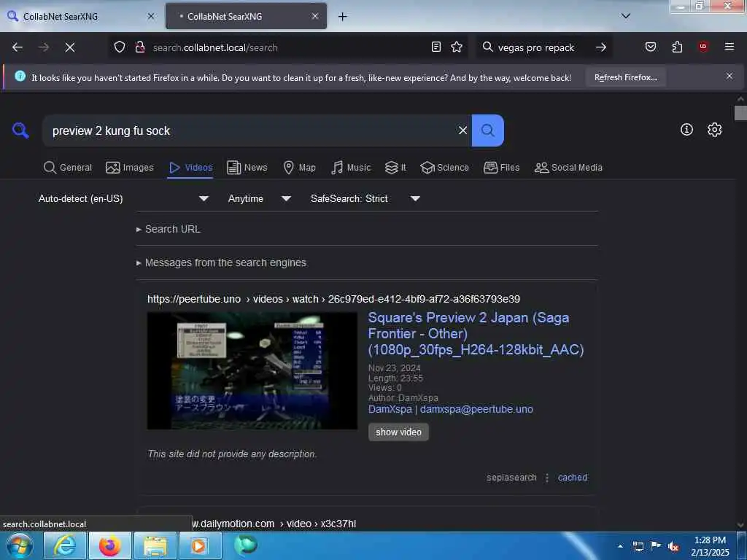Screen dimensions: 747x560
Task: Open the Action Center flag icon
Action: pos(656,545)
